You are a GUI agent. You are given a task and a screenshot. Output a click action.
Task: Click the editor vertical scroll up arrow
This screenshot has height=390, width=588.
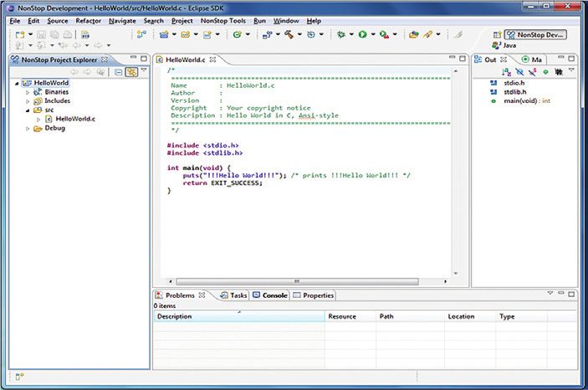[x=456, y=70]
